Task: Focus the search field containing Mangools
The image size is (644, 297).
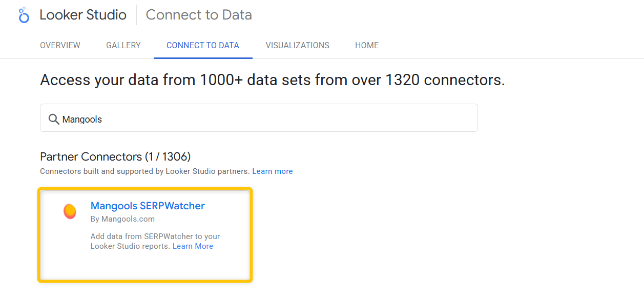Action: pos(266,119)
